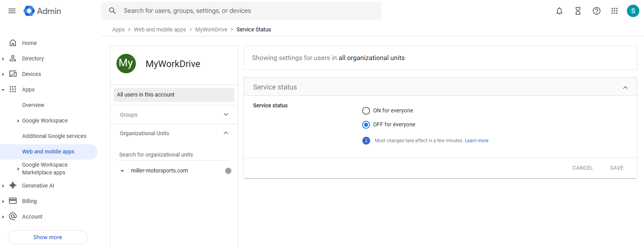Open the Learn more link
The height and width of the screenshot is (248, 644).
tap(476, 141)
